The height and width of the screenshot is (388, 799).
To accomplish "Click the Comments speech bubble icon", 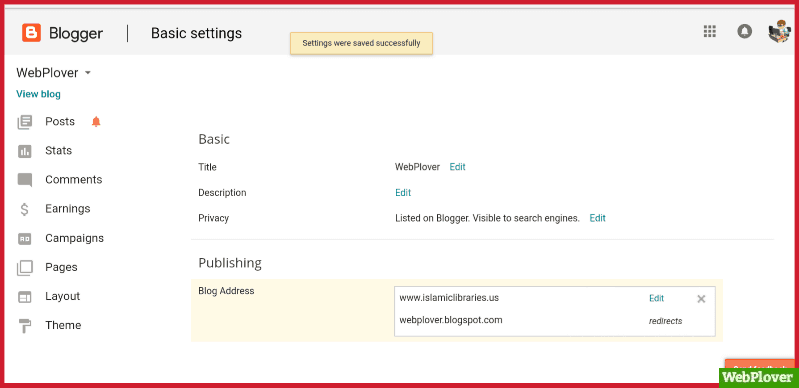I will 24,180.
